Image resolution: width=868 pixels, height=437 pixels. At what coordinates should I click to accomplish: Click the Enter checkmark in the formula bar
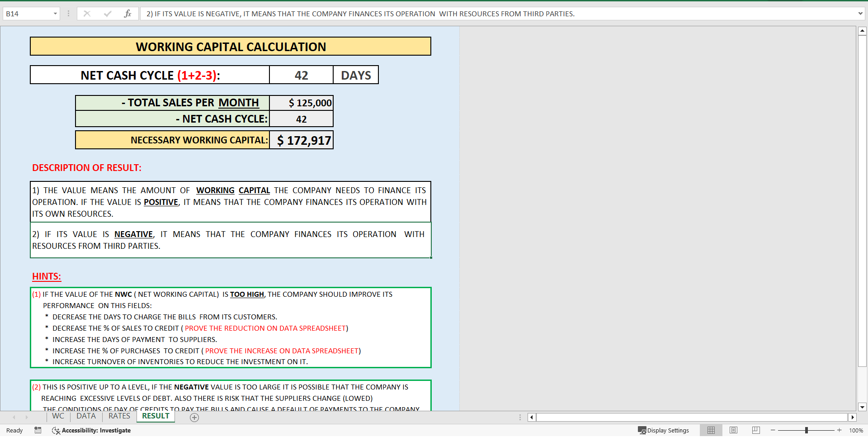tap(107, 13)
